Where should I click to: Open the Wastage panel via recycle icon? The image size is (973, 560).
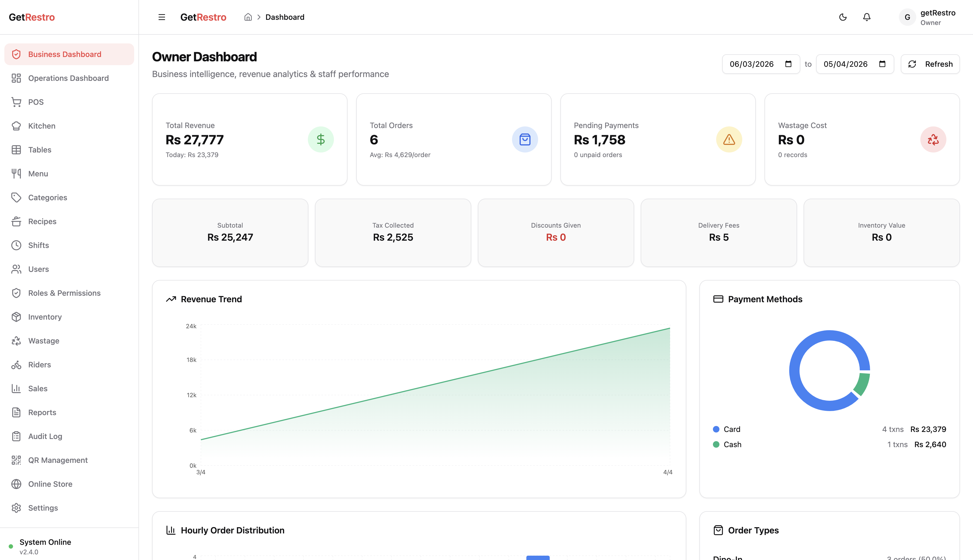point(17,341)
